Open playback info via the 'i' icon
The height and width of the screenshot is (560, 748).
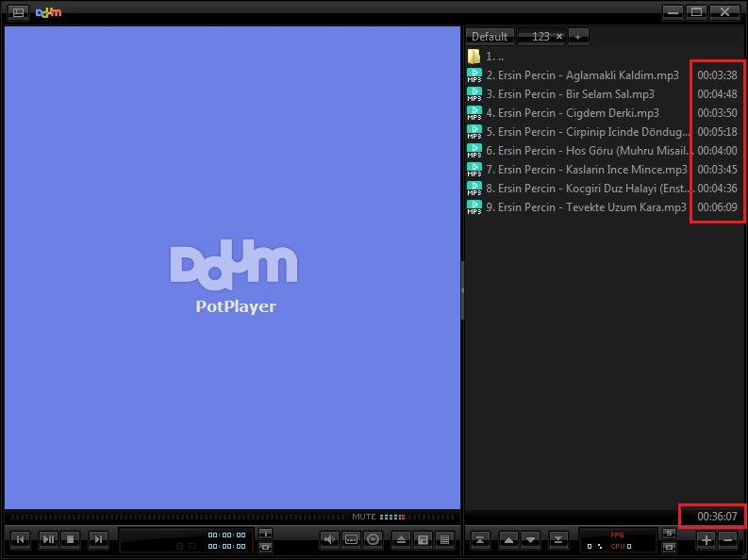coord(266,534)
